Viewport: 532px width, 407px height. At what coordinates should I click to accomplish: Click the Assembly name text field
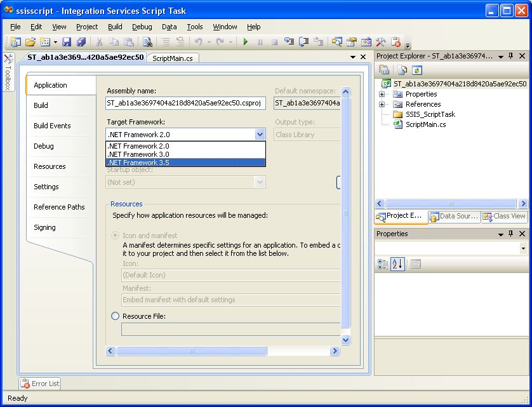pyautogui.click(x=185, y=103)
